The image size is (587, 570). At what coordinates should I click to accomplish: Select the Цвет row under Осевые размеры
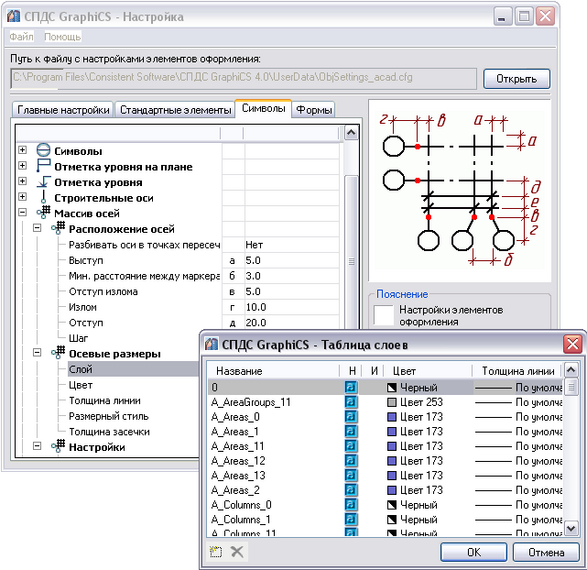(x=80, y=385)
